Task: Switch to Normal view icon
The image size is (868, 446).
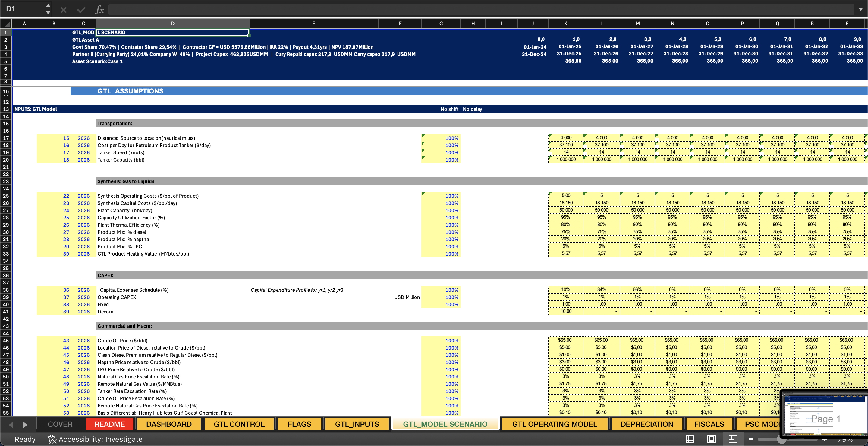Action: (x=690, y=439)
